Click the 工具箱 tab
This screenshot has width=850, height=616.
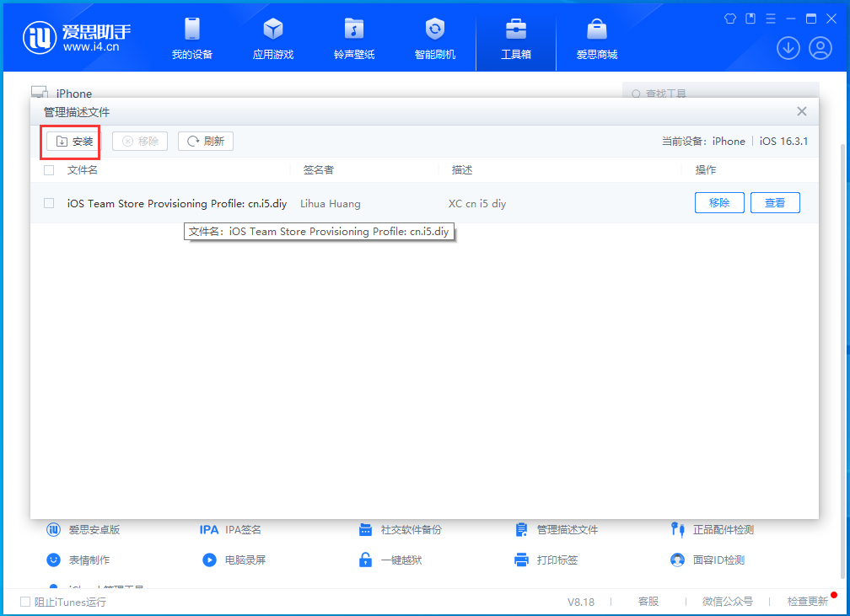point(515,38)
